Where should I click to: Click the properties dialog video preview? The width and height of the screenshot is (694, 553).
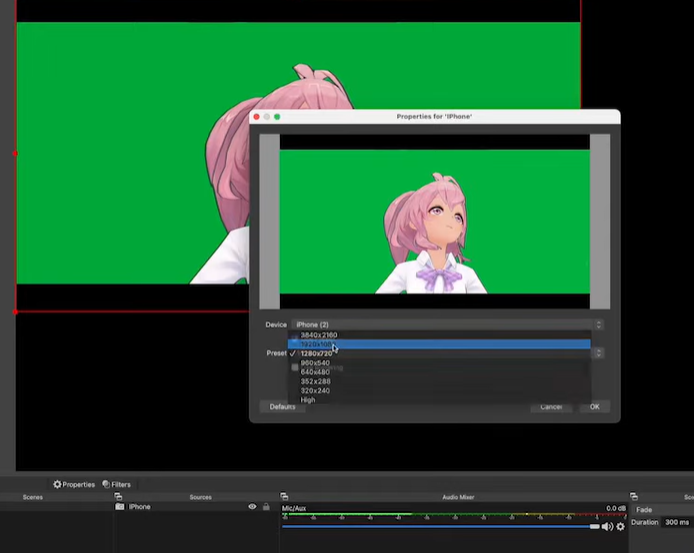click(x=434, y=222)
